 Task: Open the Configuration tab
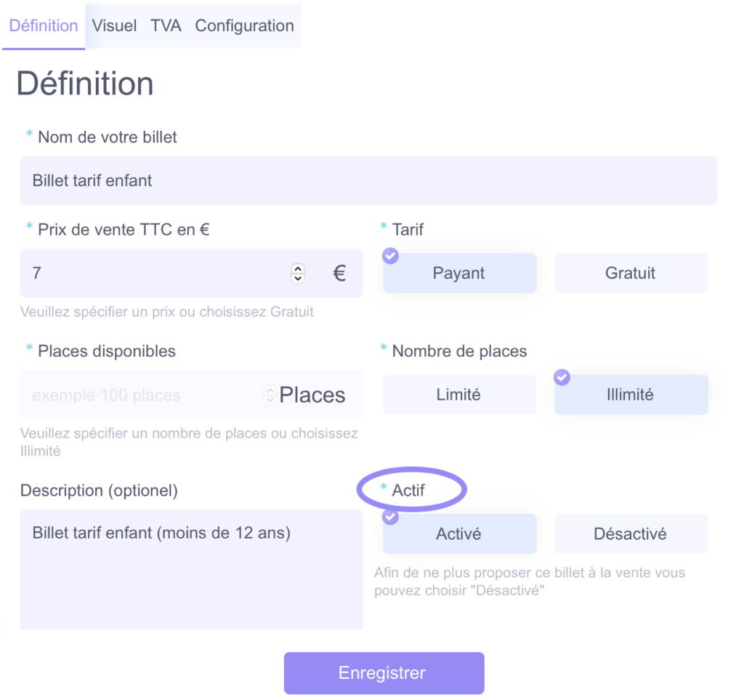coord(244,25)
